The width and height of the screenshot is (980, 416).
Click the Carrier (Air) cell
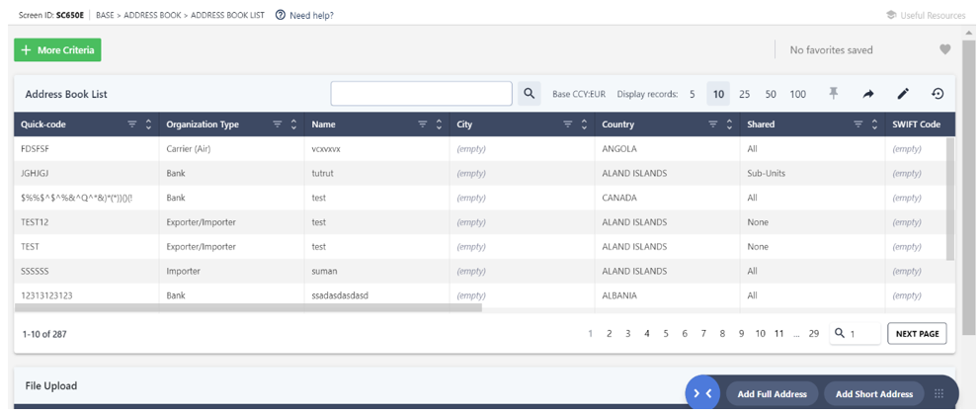point(231,149)
